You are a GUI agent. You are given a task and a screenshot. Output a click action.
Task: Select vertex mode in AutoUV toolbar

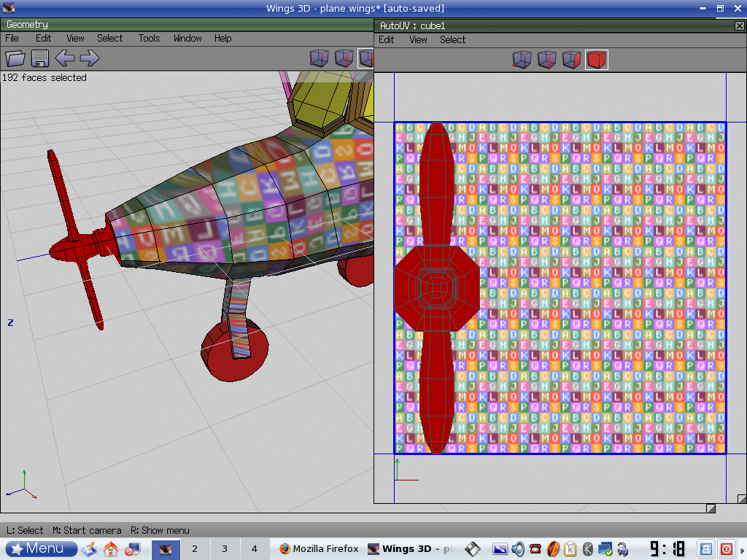click(x=522, y=60)
